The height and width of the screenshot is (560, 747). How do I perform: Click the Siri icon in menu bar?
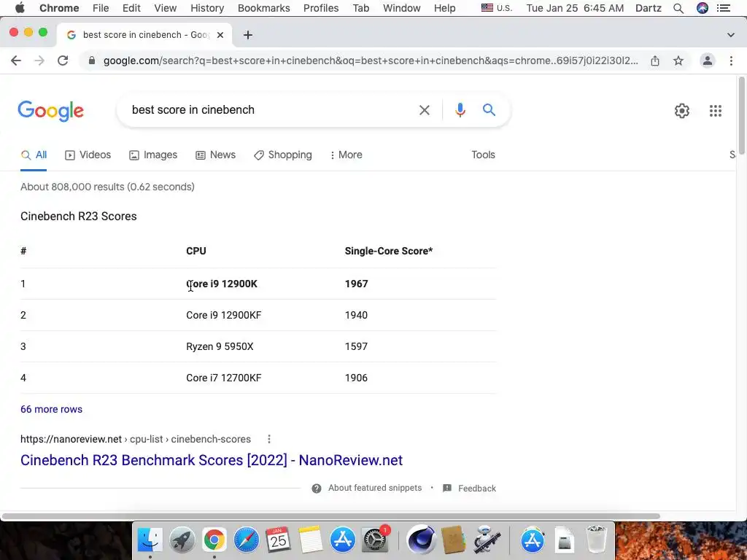[x=703, y=8]
